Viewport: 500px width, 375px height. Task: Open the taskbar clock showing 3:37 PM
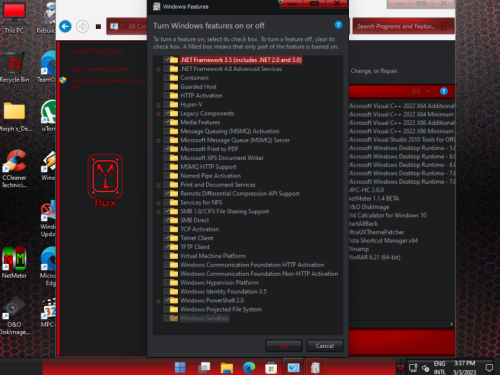[465, 368]
